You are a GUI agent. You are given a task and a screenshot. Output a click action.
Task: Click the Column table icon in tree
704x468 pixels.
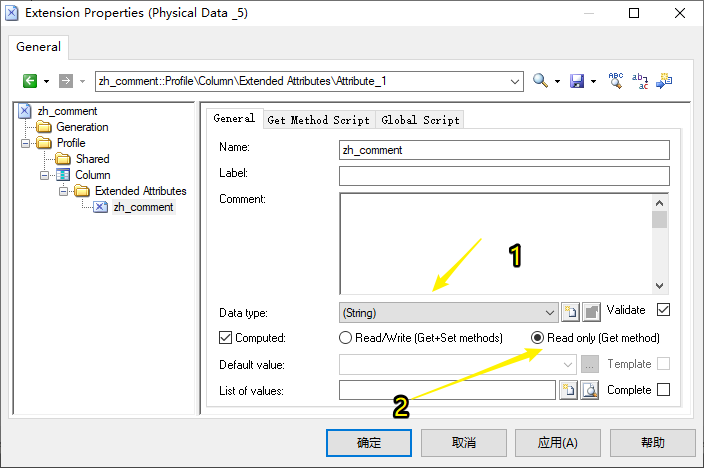pyautogui.click(x=63, y=175)
